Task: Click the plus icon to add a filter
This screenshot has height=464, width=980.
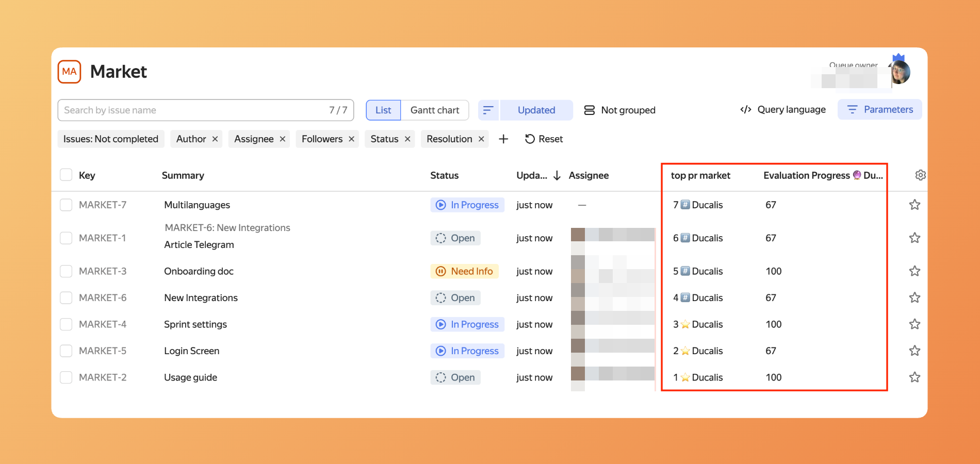Action: [x=503, y=139]
